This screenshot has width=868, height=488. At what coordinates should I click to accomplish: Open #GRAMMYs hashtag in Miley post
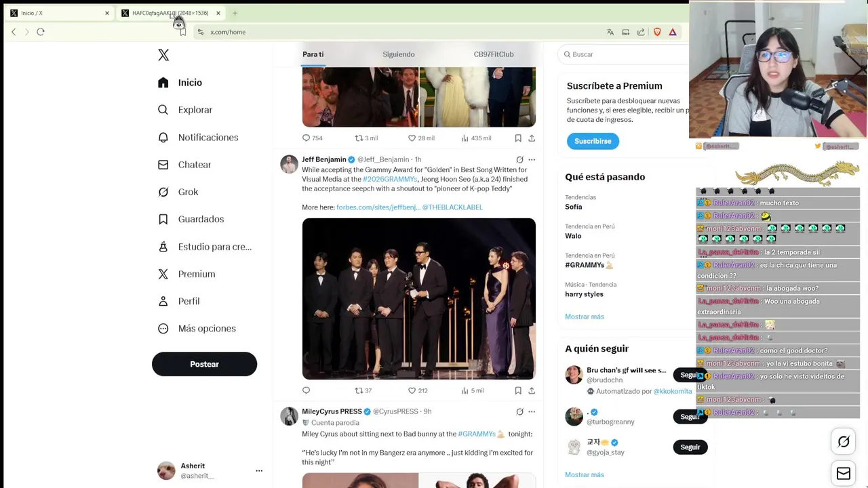pyautogui.click(x=481, y=434)
